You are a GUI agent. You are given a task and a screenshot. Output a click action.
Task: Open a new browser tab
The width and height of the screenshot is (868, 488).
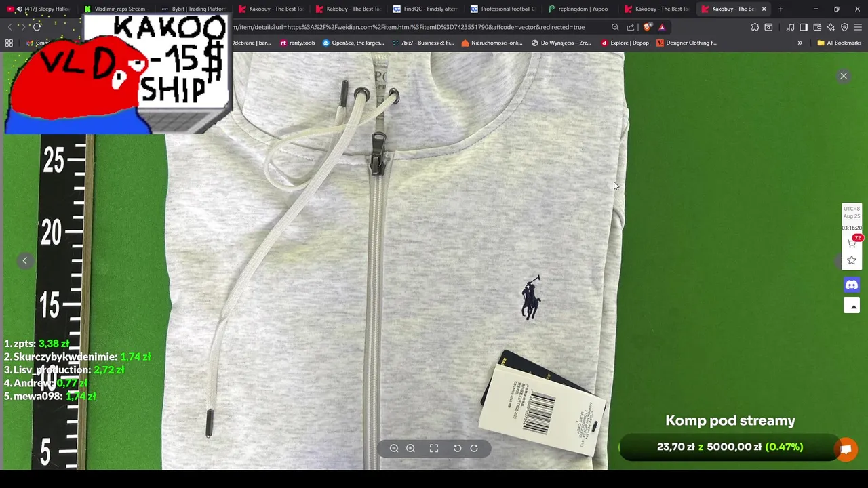click(781, 9)
